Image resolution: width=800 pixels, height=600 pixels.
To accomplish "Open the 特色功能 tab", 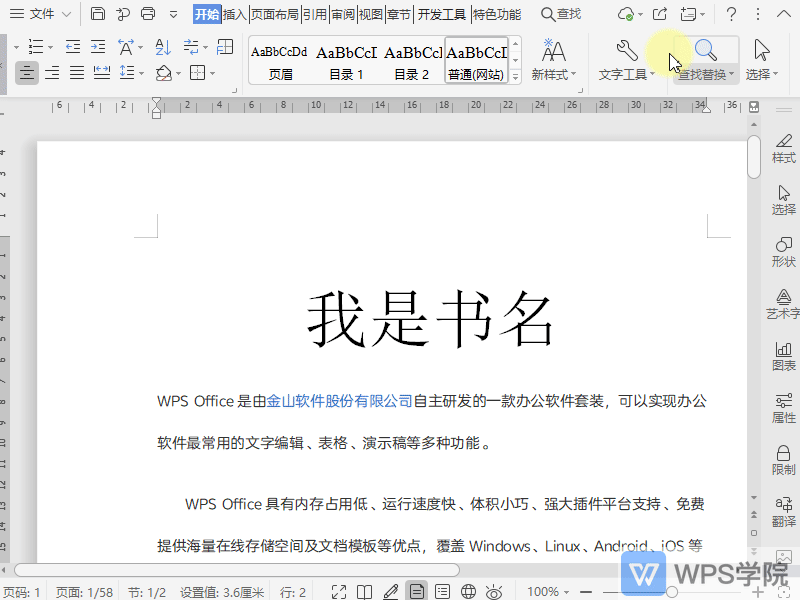I will click(497, 14).
